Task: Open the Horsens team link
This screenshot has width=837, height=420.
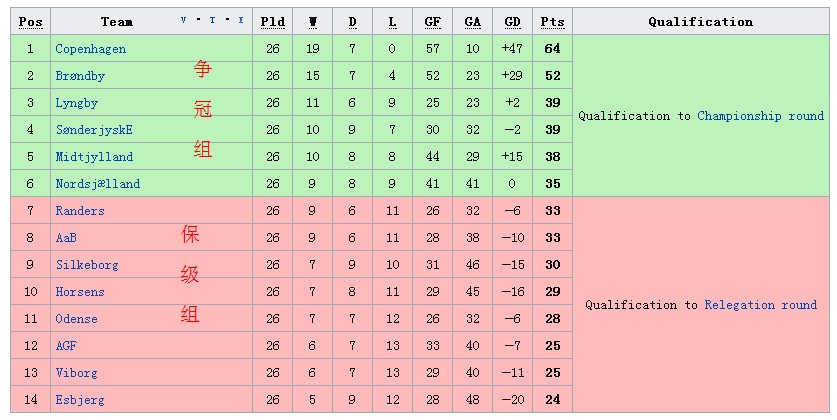Action: (80, 292)
